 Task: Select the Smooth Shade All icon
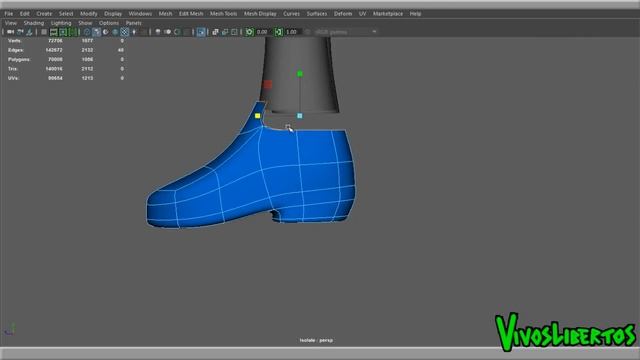[x=97, y=32]
